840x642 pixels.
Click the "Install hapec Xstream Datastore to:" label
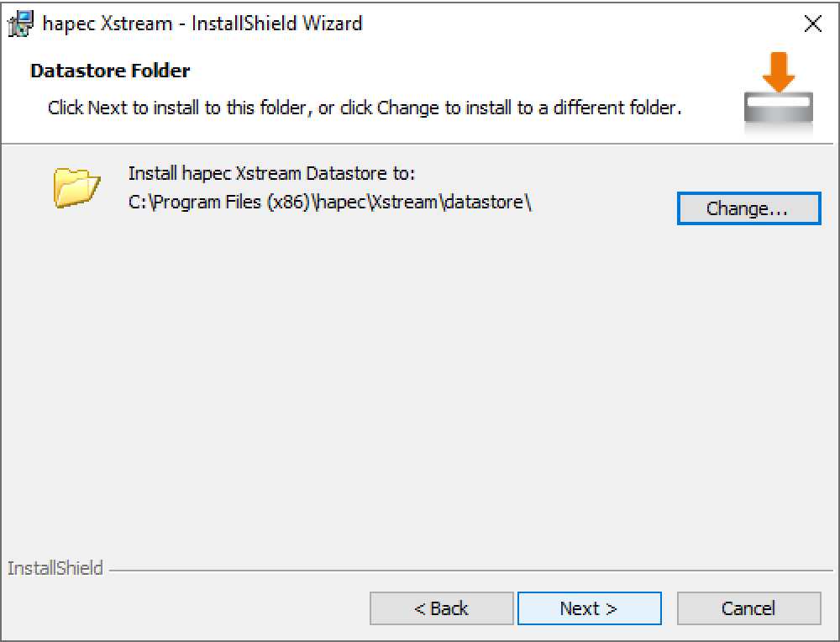(x=272, y=174)
